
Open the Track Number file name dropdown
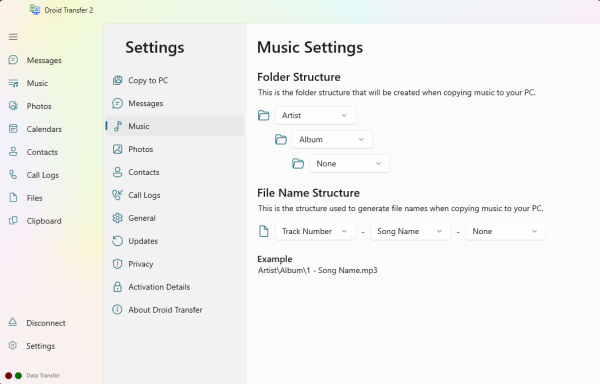tap(315, 231)
